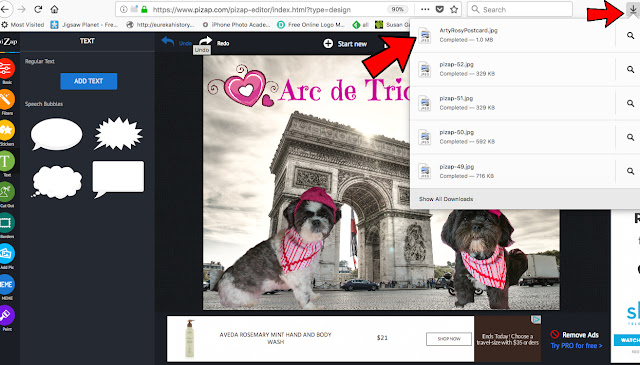The image size is (640, 365).
Task: Click the SHOP NOW ad button
Action: click(x=449, y=339)
